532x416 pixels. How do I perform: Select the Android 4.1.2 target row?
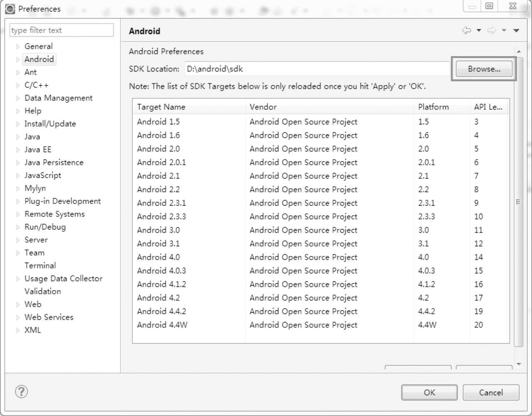pyautogui.click(x=321, y=284)
